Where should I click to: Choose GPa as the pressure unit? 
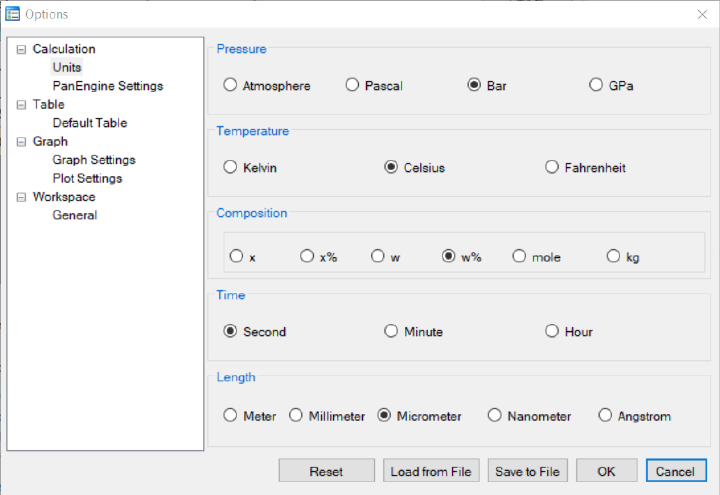tap(611, 85)
